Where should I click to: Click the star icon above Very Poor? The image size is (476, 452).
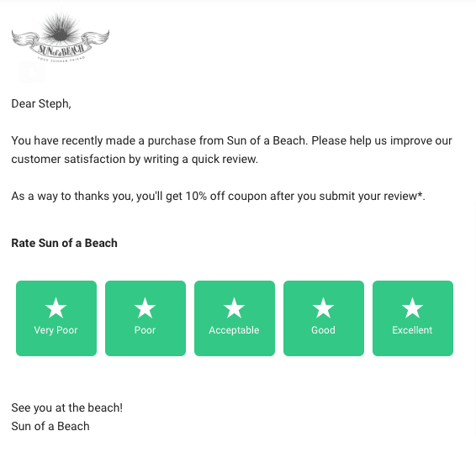pyautogui.click(x=56, y=307)
